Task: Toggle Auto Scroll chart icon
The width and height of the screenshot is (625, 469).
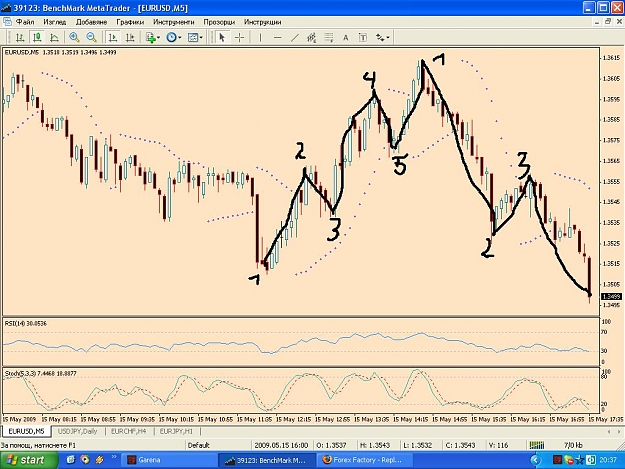Action: (113, 37)
